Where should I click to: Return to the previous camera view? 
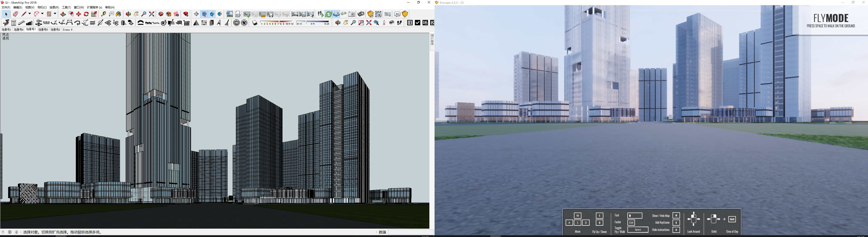(377, 23)
